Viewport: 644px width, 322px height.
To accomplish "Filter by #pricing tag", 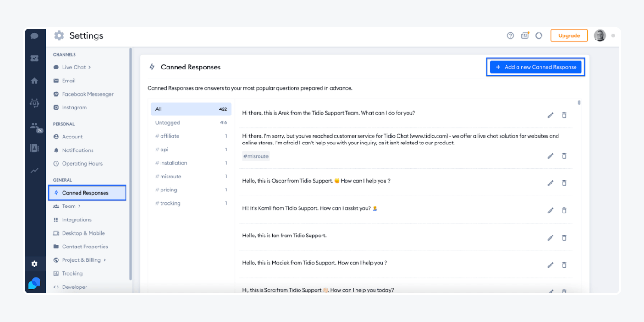I will tap(191, 190).
